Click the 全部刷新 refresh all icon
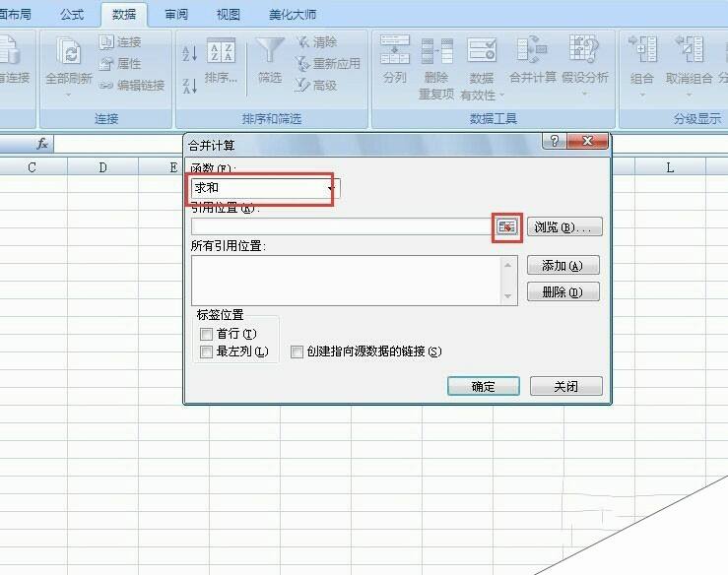Image resolution: width=728 pixels, height=575 pixels. pyautogui.click(x=69, y=51)
